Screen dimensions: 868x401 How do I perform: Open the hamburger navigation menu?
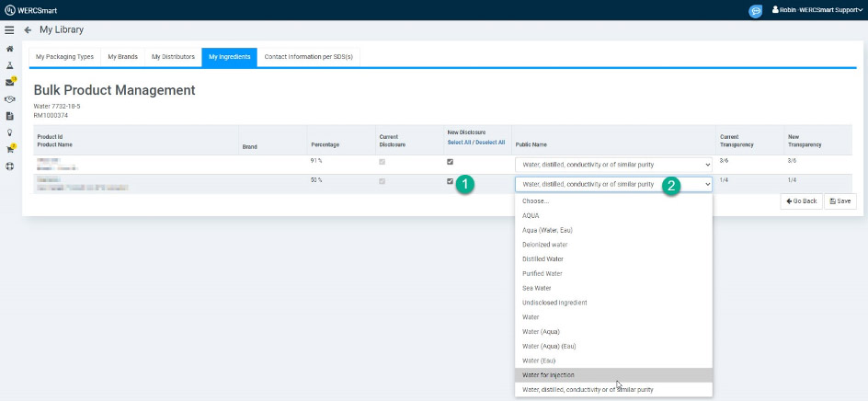tap(9, 30)
